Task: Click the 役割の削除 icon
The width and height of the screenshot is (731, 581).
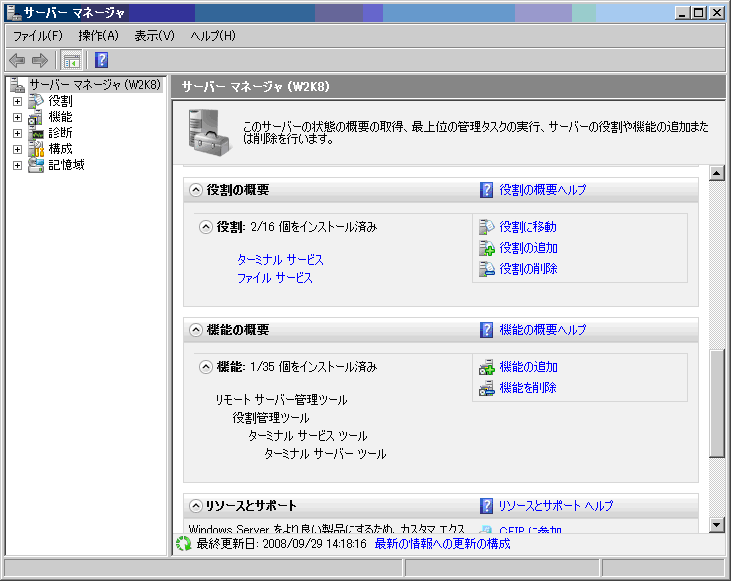Action: tap(487, 269)
